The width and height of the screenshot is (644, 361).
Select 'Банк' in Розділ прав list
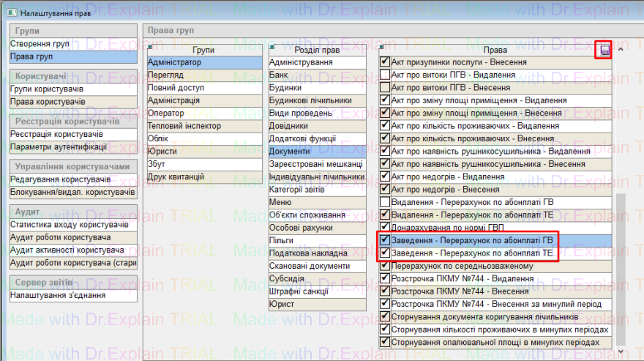coord(280,75)
